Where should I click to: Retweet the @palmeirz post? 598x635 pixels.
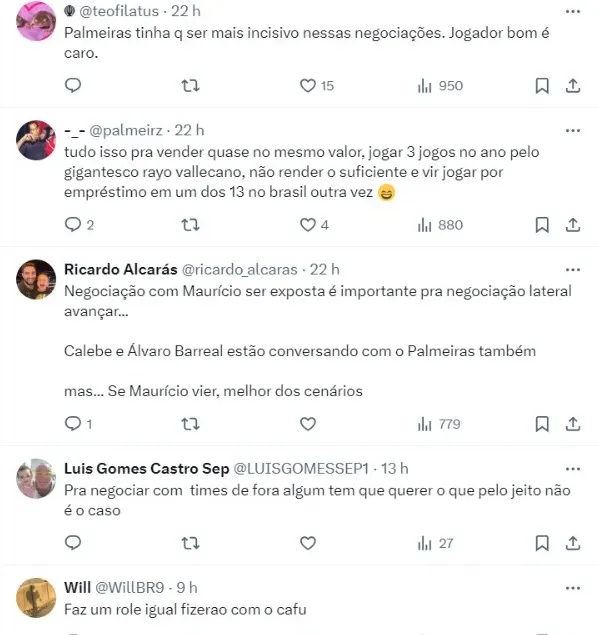click(190, 225)
